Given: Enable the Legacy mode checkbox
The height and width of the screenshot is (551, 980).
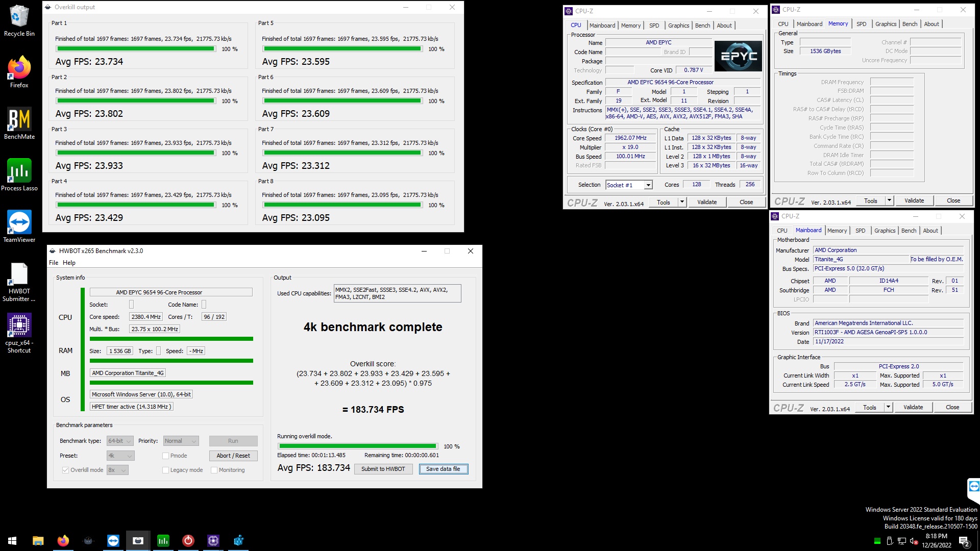Looking at the screenshot, I should click(165, 470).
